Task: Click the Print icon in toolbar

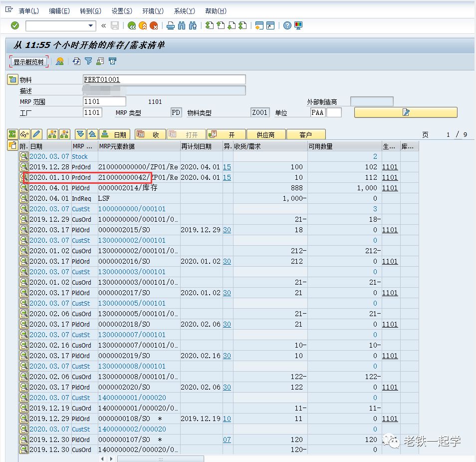Action: [171, 26]
